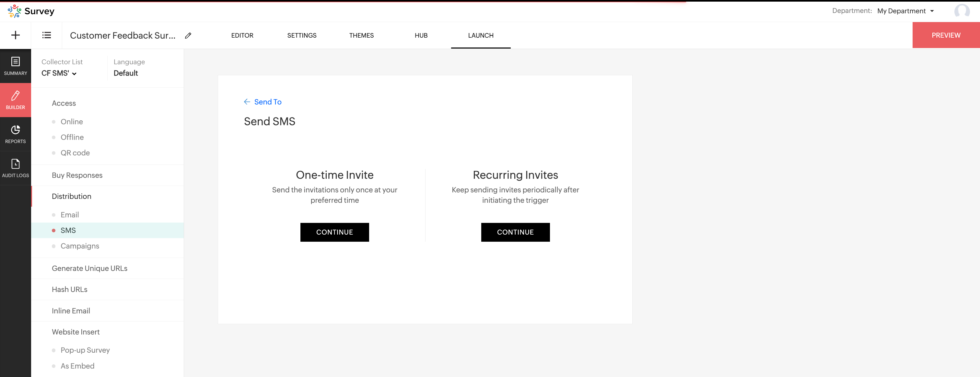Select Email under Distribution
Viewport: 980px width, 377px height.
coord(70,215)
